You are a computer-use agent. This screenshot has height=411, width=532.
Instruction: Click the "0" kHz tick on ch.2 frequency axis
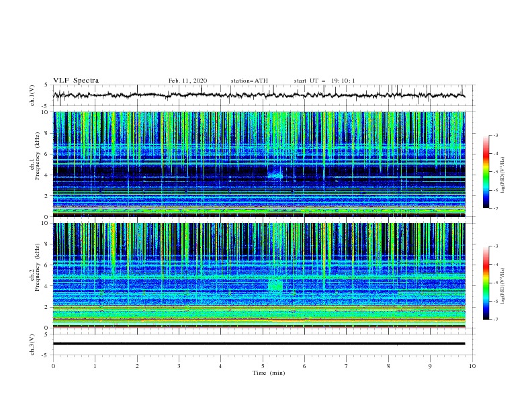pos(47,328)
